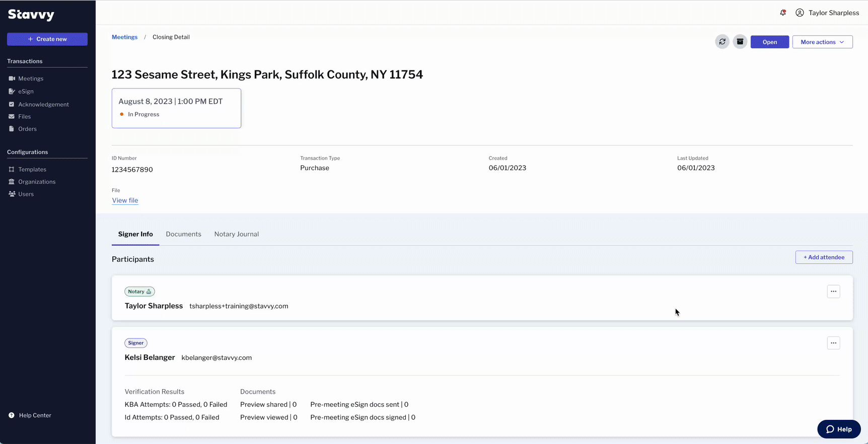The height and width of the screenshot is (444, 868).
Task: Go to eSign in the sidebar
Action: point(26,91)
